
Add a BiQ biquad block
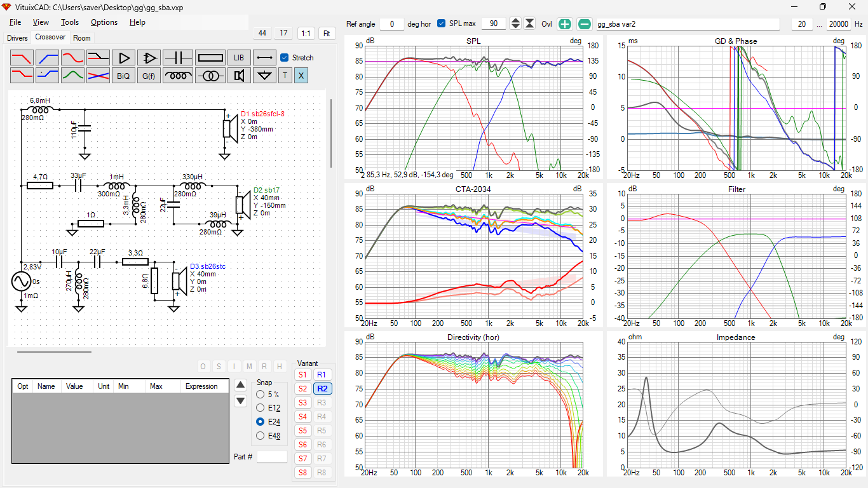click(x=123, y=76)
